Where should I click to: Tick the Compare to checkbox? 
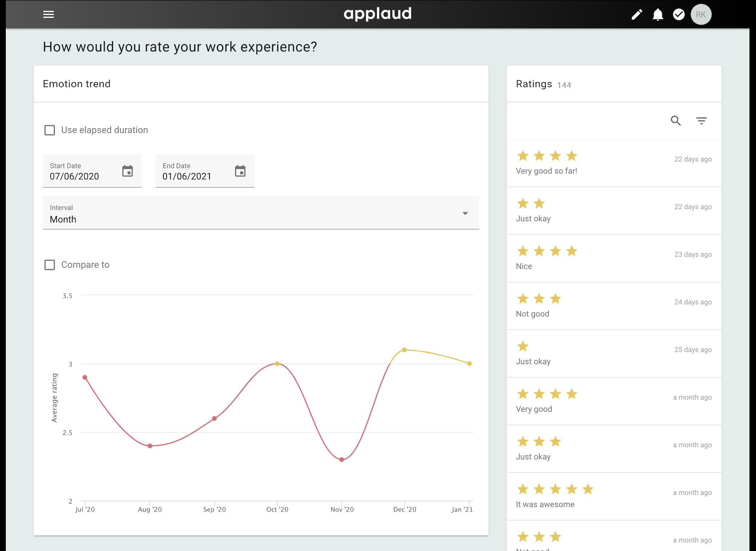click(50, 265)
